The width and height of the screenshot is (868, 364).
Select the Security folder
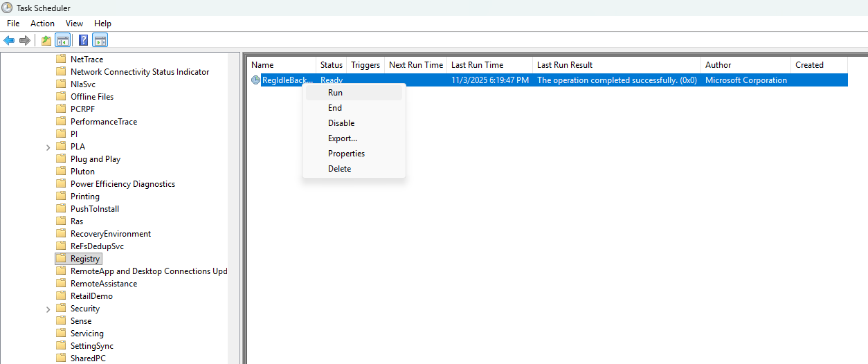click(x=85, y=309)
